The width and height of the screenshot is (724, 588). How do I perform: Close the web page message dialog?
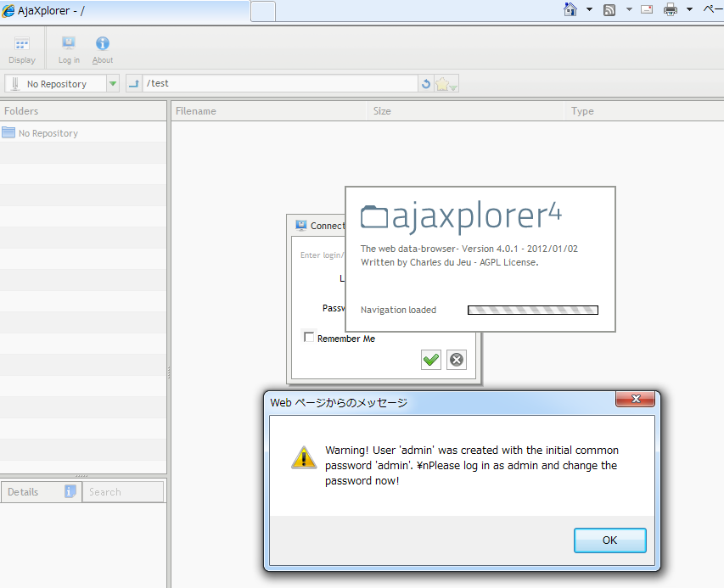635,401
